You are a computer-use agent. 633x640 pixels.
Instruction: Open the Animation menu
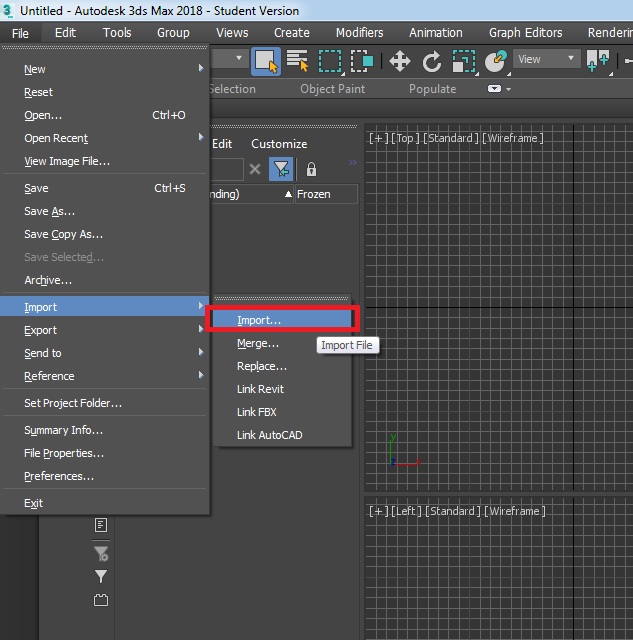tap(436, 33)
